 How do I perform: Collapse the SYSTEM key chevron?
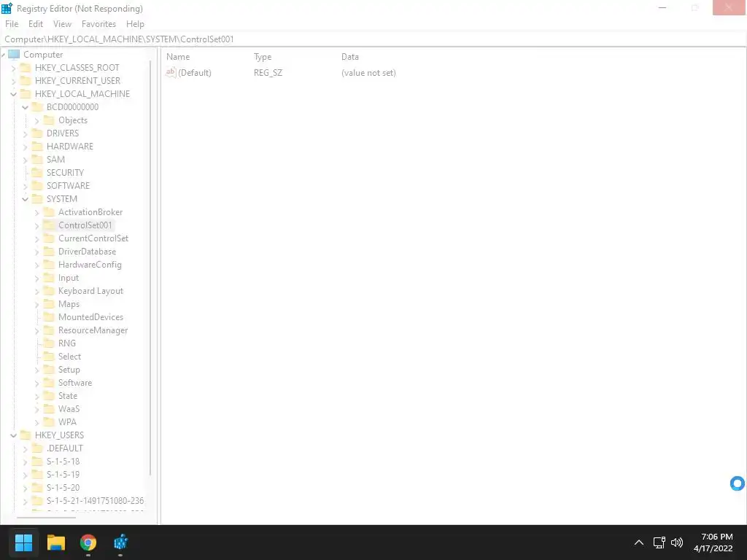coord(26,200)
